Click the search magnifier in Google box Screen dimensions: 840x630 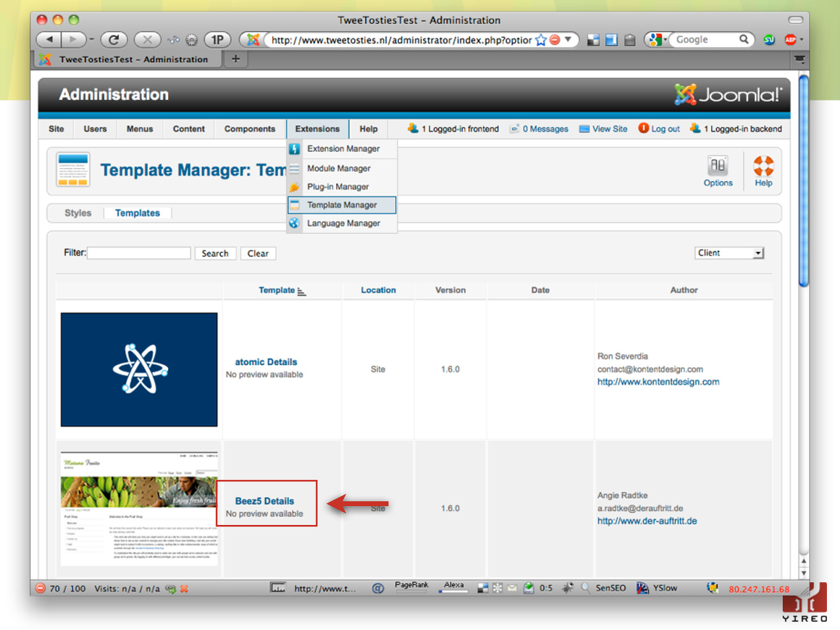744,39
